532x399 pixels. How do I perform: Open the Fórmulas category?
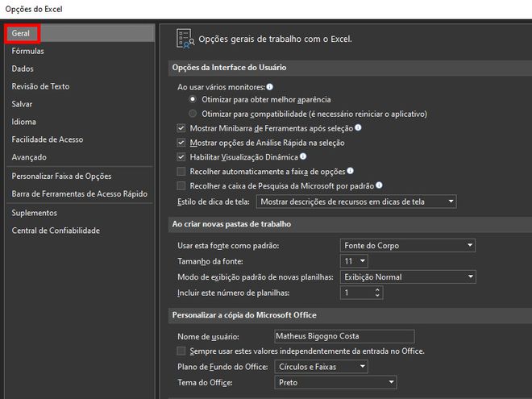point(81,51)
